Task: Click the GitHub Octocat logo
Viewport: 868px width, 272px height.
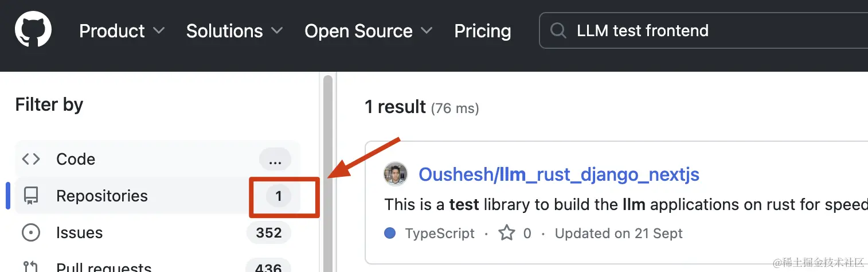Action: [x=33, y=30]
